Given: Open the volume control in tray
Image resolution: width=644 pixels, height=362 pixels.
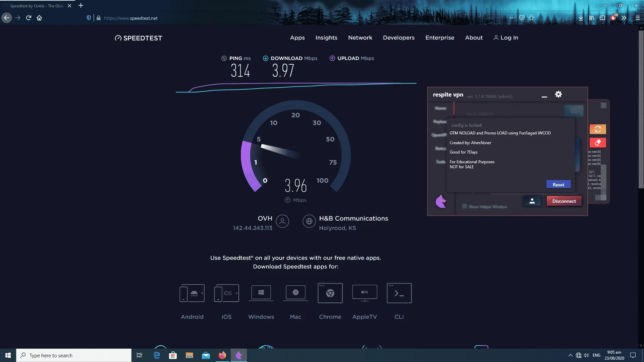Looking at the screenshot, I should (586, 355).
